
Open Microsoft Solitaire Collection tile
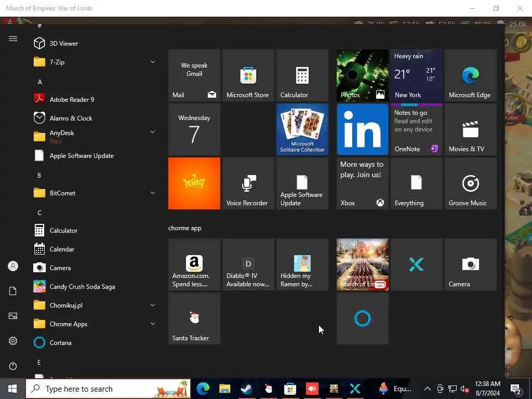(302, 129)
